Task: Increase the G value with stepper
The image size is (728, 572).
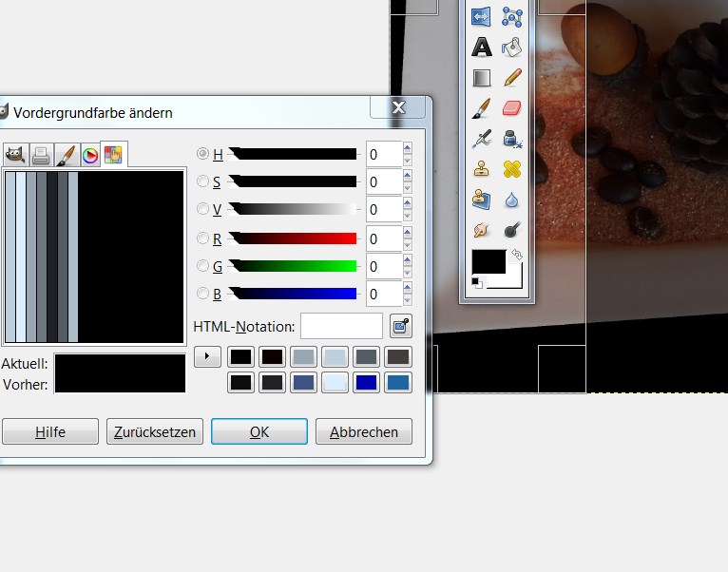Action: coord(407,260)
